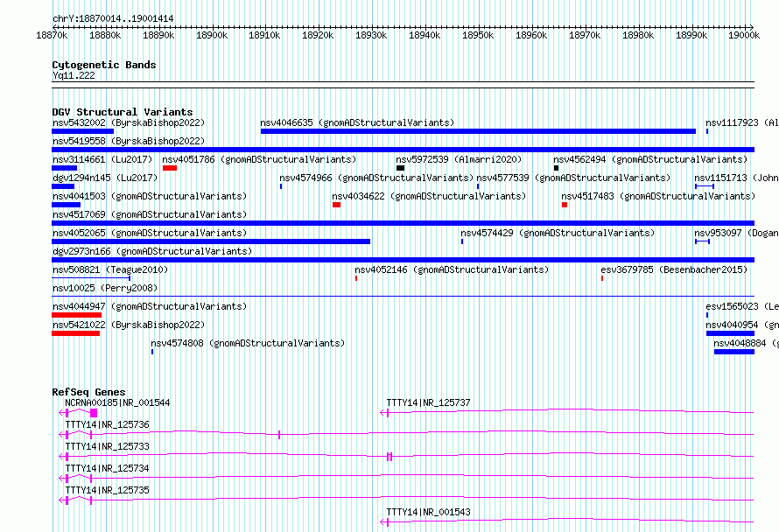Click the nsv10025 (Perry2008) label

105,288
